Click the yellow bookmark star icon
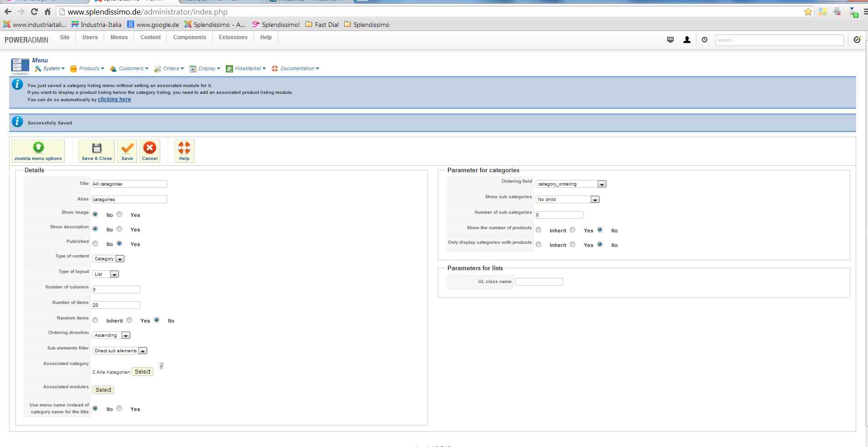868x447 pixels. click(x=808, y=12)
